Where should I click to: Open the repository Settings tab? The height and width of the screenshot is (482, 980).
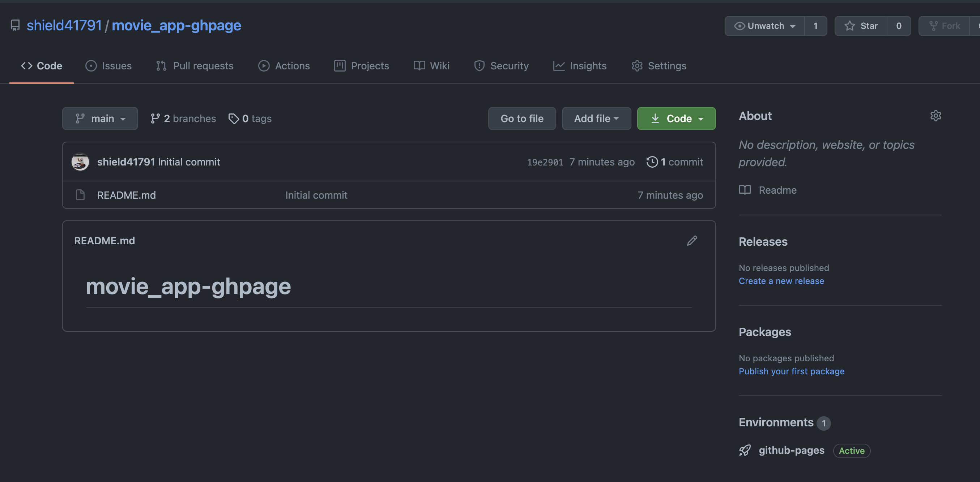659,66
